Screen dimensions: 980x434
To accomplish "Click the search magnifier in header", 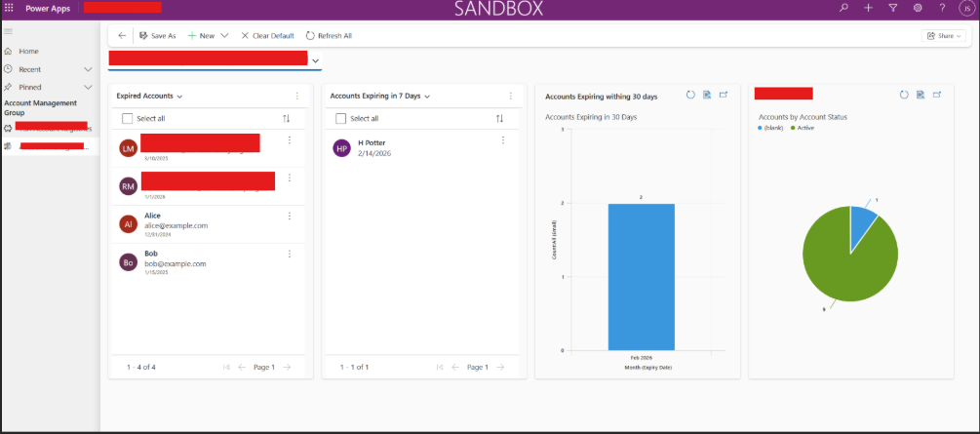I will pos(843,8).
